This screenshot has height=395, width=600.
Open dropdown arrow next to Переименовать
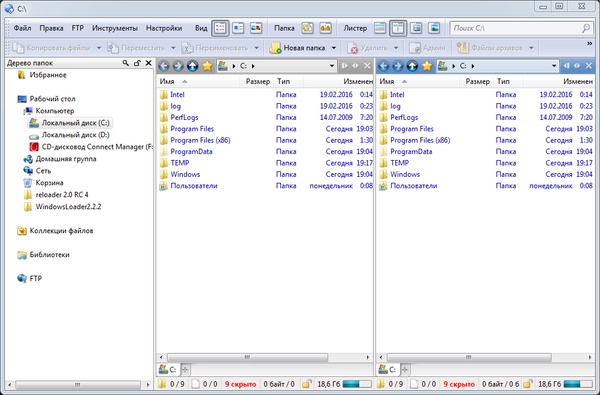click(x=256, y=48)
